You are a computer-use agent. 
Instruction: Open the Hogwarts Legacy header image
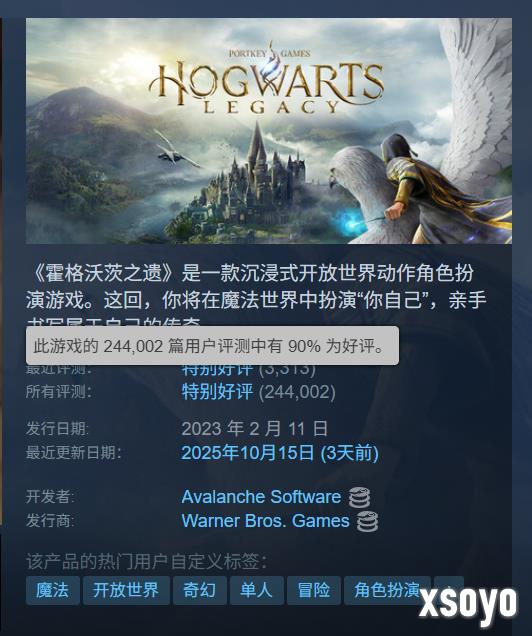point(269,131)
